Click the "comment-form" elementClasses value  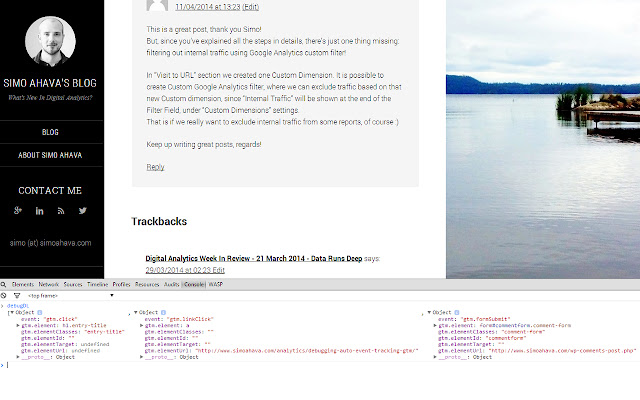click(x=523, y=332)
